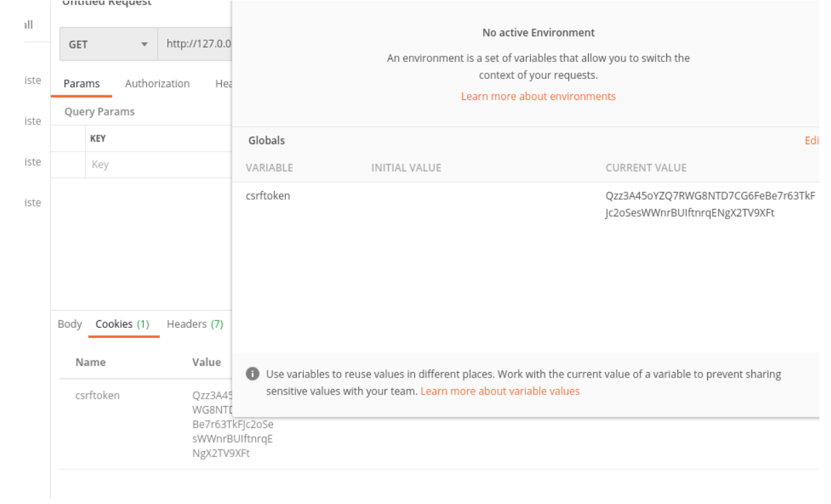View the response Body tab
This screenshot has height=504, width=831.
tap(69, 324)
